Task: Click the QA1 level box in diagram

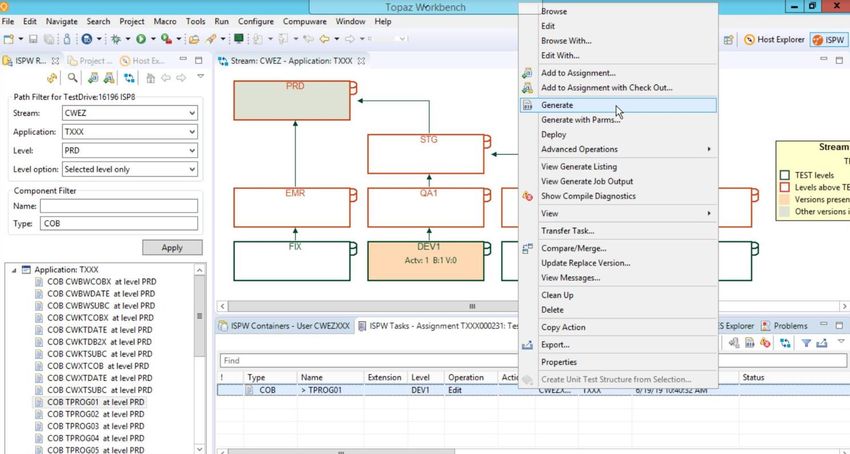Action: click(x=426, y=208)
